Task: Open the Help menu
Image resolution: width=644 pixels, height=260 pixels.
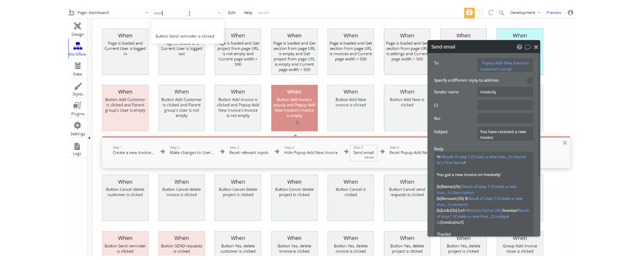Action: coord(248,13)
